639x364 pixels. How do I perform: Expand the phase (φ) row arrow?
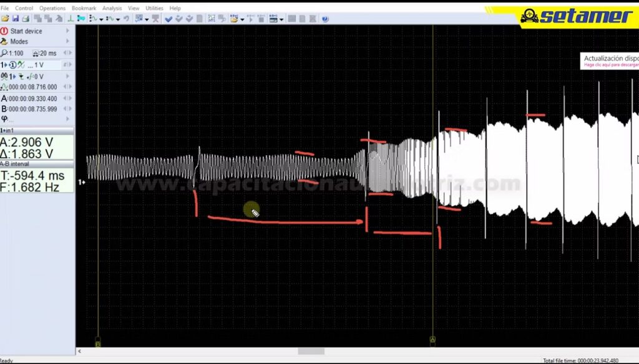67,118
